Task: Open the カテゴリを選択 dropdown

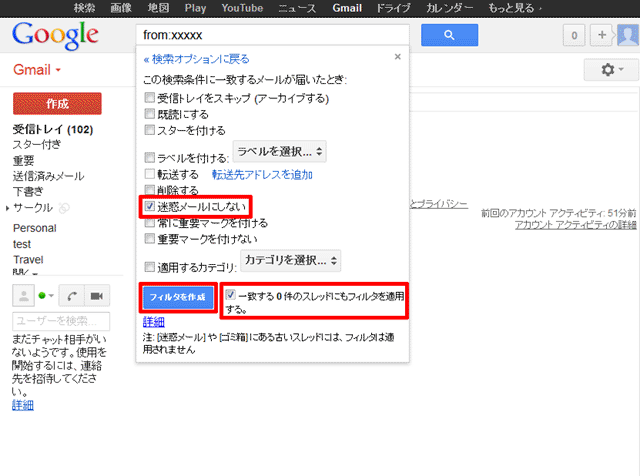Action: click(x=291, y=261)
